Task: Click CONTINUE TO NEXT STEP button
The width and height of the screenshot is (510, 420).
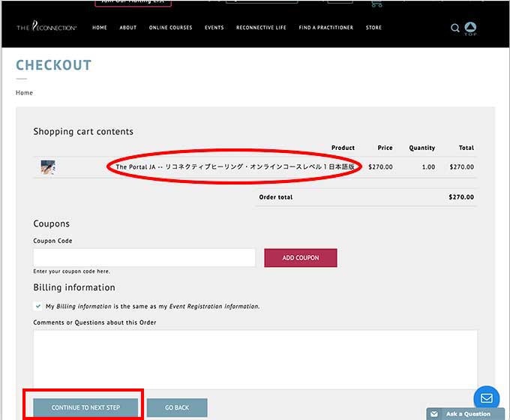Action: 85,408
